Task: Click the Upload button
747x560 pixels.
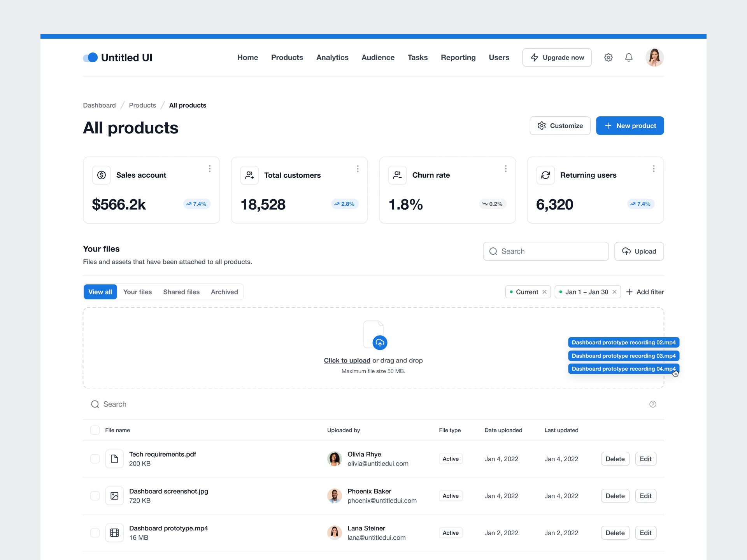Action: pyautogui.click(x=638, y=251)
